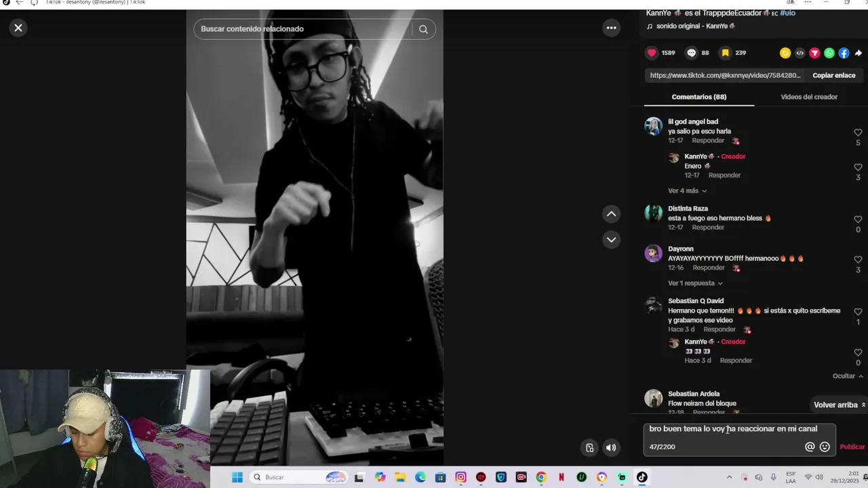Screen dimensions: 868x488
Task: Like Sebastian Q David's comment
Action: (x=858, y=312)
